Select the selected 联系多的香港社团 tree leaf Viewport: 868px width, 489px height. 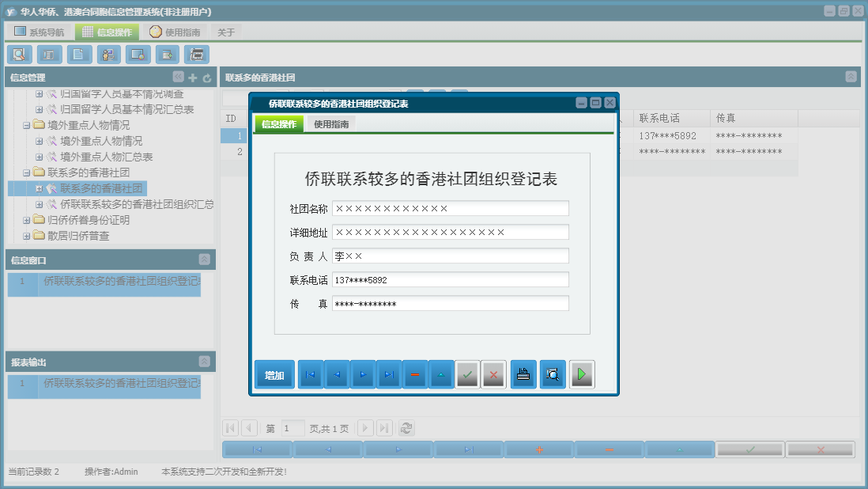pos(101,188)
